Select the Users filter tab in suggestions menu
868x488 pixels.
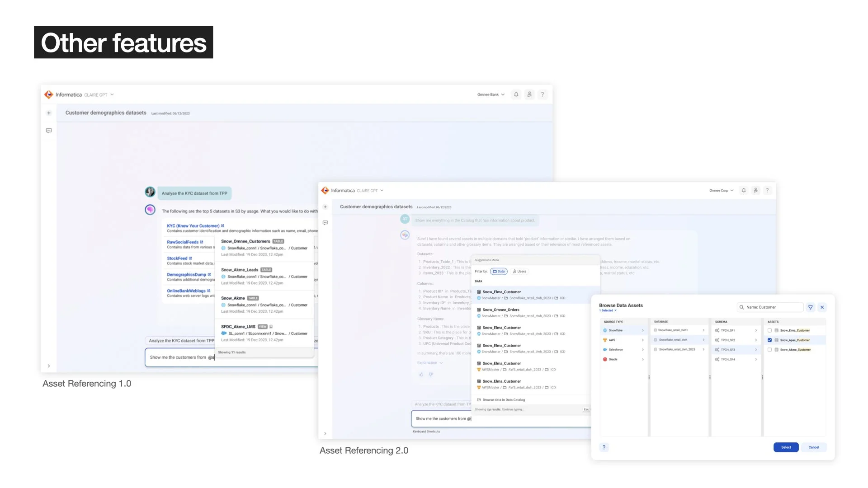[x=519, y=272]
